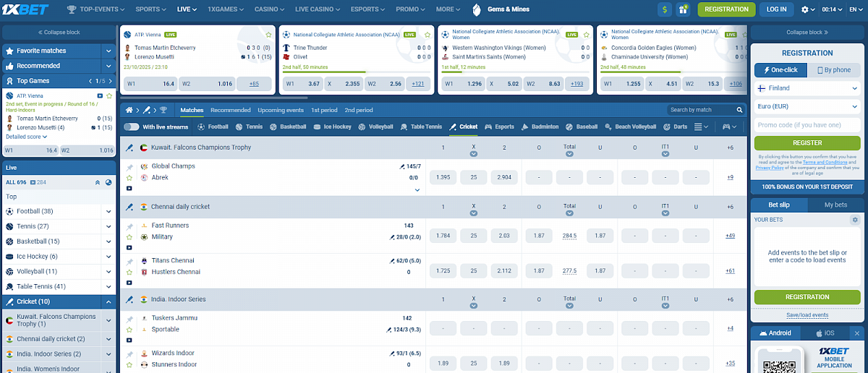Add ATP Vienna top card to favorites
This screenshot has height=373, width=868.
pos(268,34)
